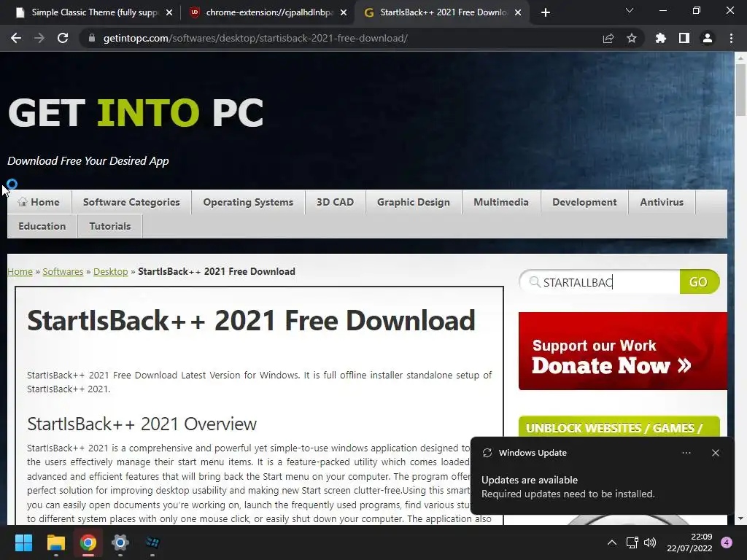Close the Simple Classic Theme tab
The image size is (747, 560).
point(169,12)
